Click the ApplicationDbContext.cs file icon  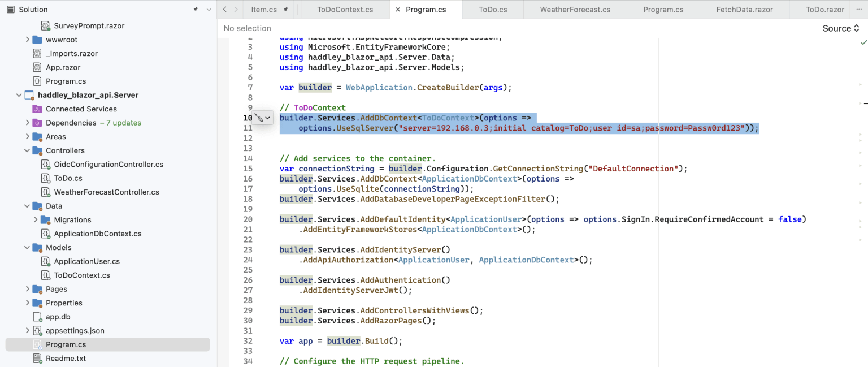(x=45, y=234)
